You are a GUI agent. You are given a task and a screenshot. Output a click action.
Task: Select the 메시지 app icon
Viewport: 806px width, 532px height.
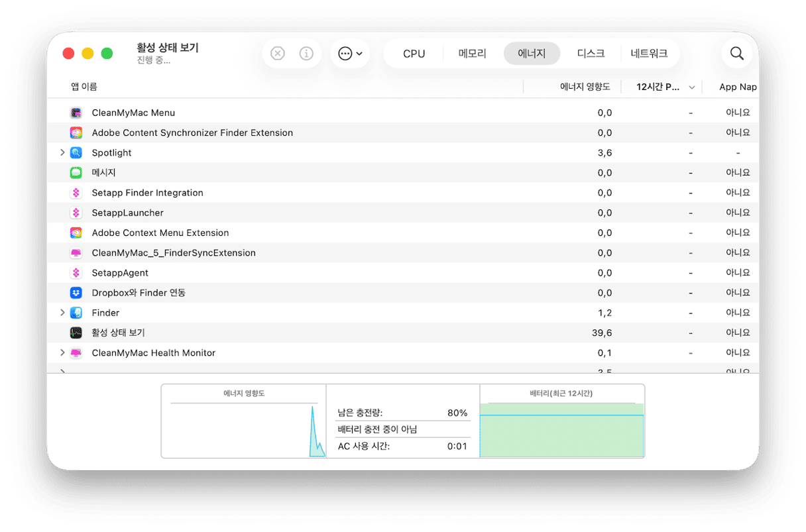pyautogui.click(x=76, y=173)
